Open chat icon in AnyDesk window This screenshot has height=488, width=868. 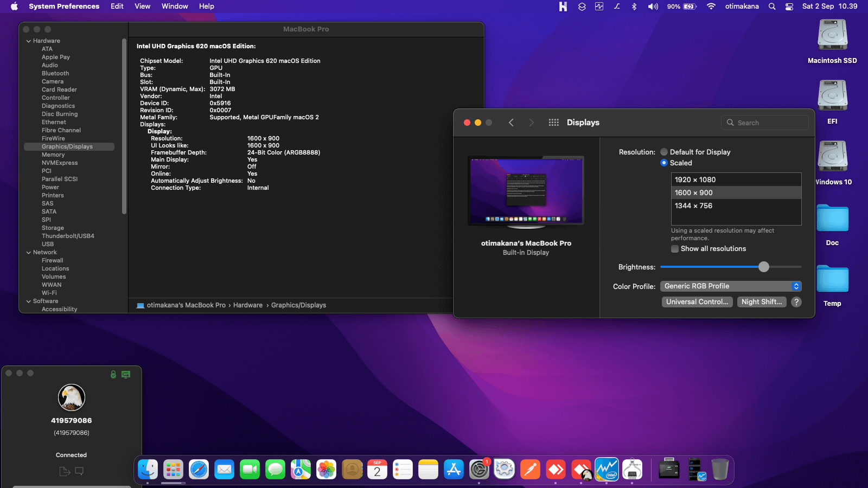(79, 471)
